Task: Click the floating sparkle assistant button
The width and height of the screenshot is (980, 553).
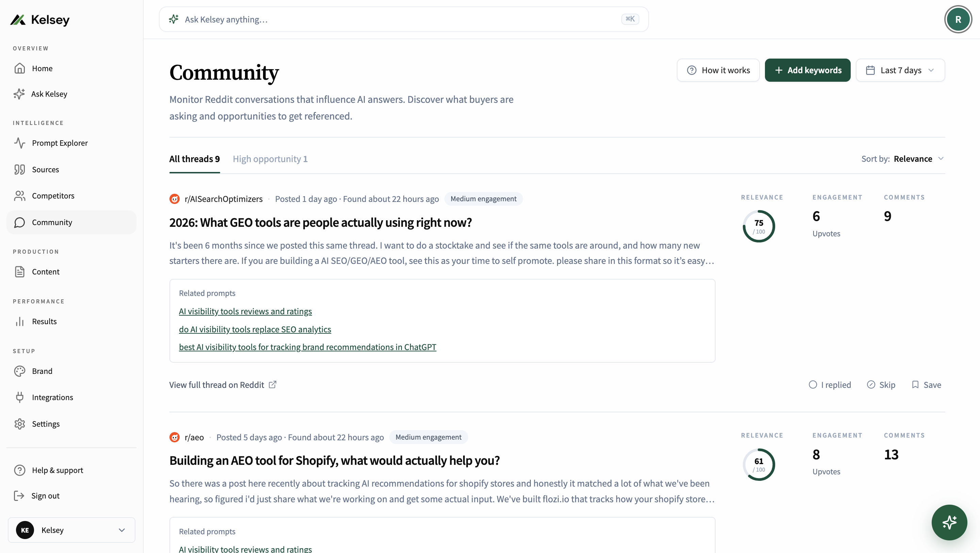Action: tap(949, 522)
